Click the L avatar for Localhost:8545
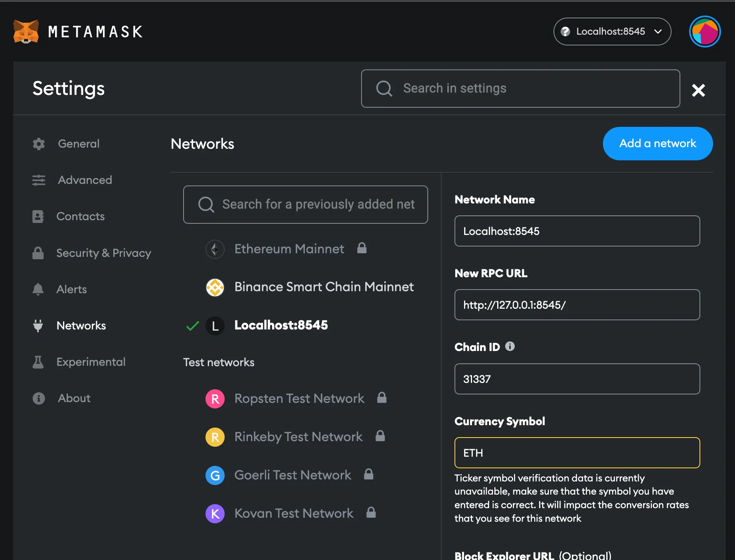The width and height of the screenshot is (735, 560). (215, 326)
